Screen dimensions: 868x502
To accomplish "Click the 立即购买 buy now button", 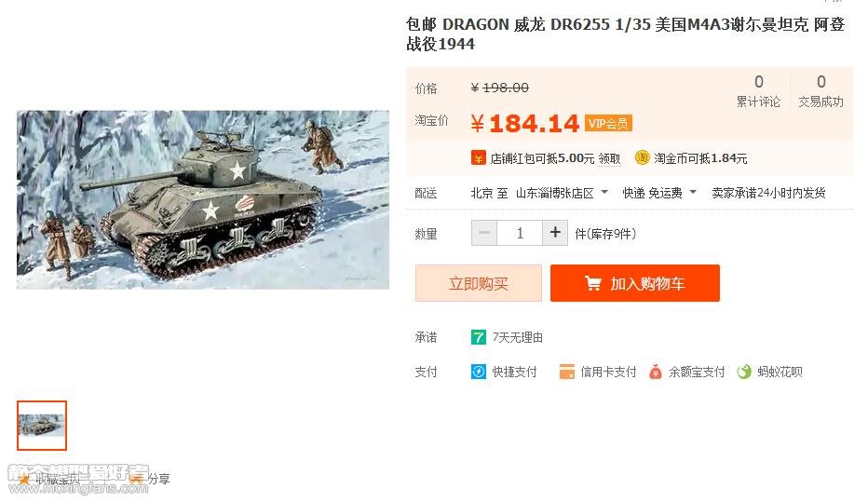I will 479,283.
